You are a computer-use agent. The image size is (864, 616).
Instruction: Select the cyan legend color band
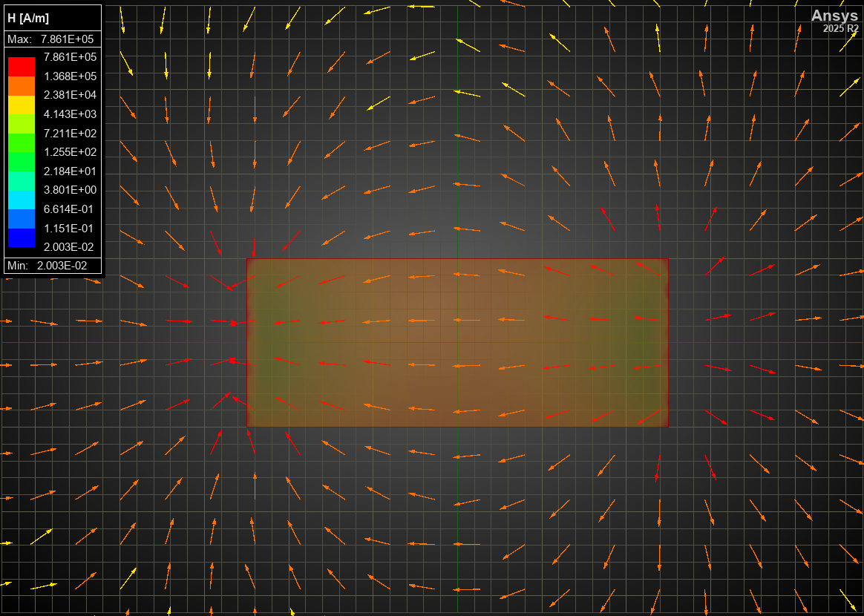click(x=22, y=200)
